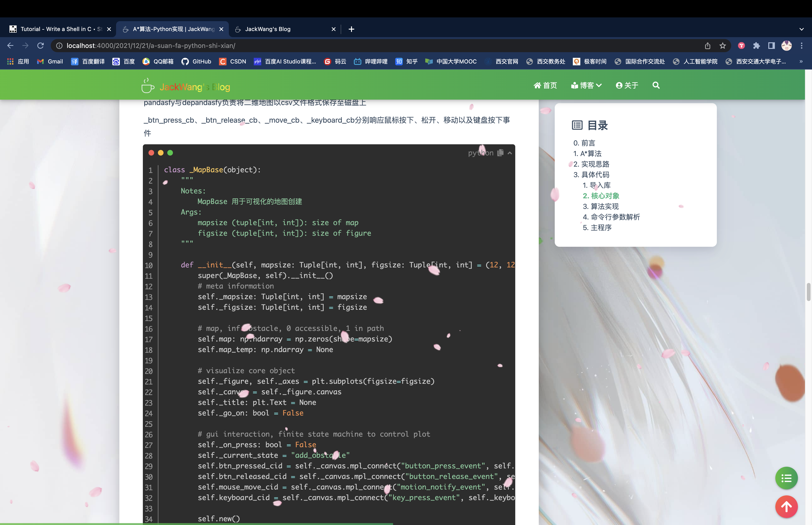
Task: Click the green reading progress bar
Action: [x=196, y=524]
